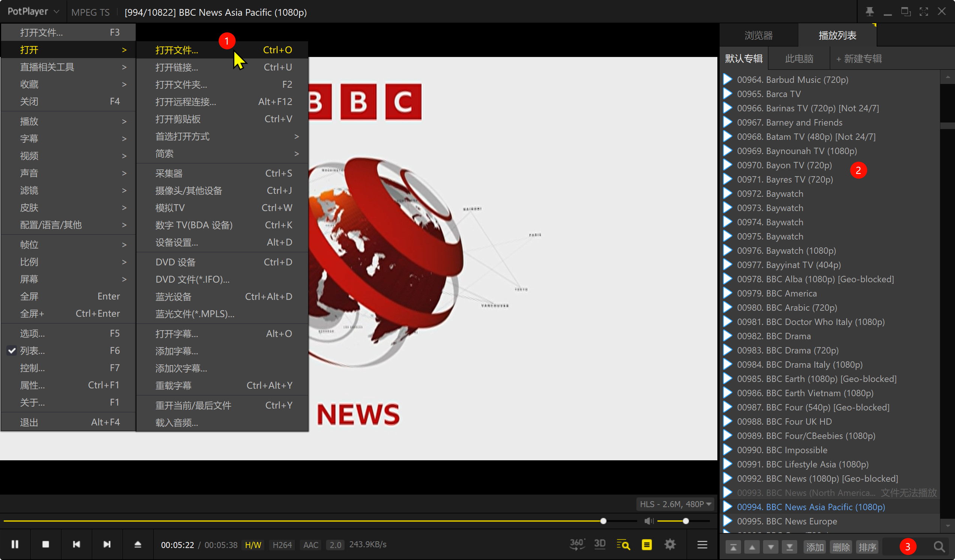
Task: Move playlist item to top icon
Action: (x=733, y=547)
